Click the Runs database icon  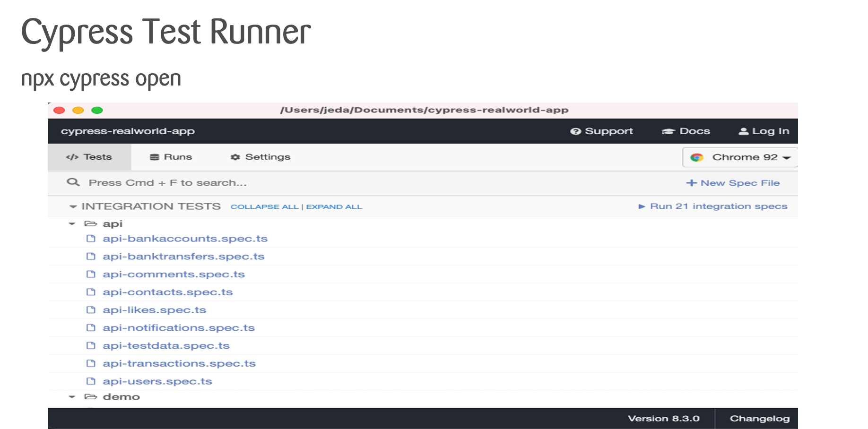pyautogui.click(x=154, y=157)
